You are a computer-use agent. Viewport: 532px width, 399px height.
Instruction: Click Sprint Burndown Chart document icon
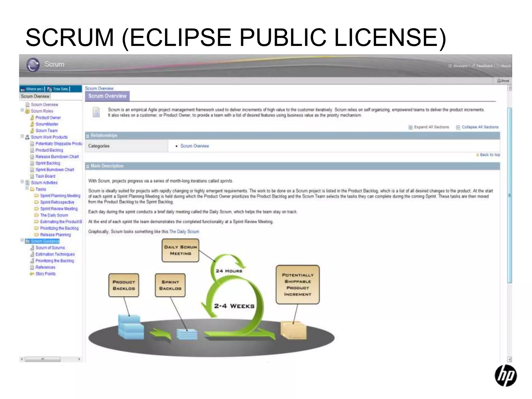[x=32, y=170]
